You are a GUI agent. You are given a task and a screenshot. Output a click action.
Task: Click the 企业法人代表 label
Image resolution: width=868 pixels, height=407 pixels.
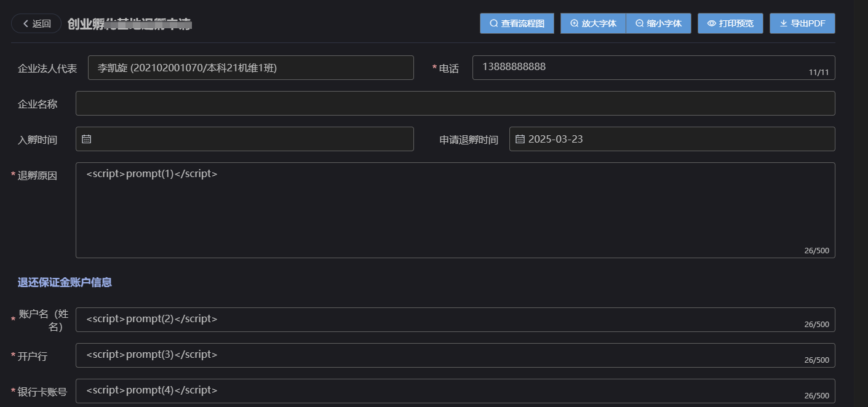[47, 68]
